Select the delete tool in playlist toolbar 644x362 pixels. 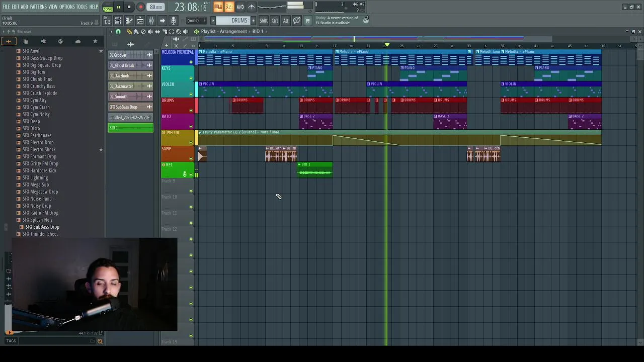pos(143,32)
